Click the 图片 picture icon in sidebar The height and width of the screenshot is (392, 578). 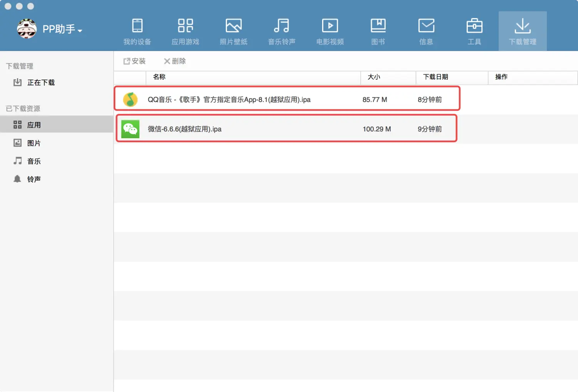click(17, 142)
